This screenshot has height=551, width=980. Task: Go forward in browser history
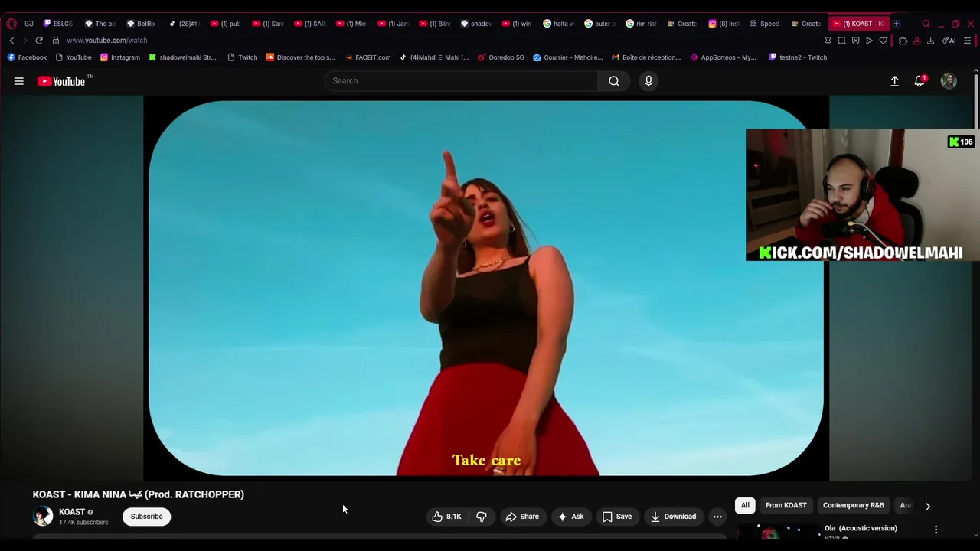[24, 41]
